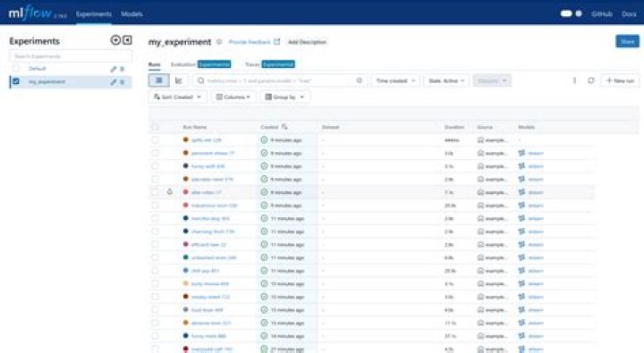Open the Docs link in header
The image size is (644, 353).
pyautogui.click(x=629, y=14)
